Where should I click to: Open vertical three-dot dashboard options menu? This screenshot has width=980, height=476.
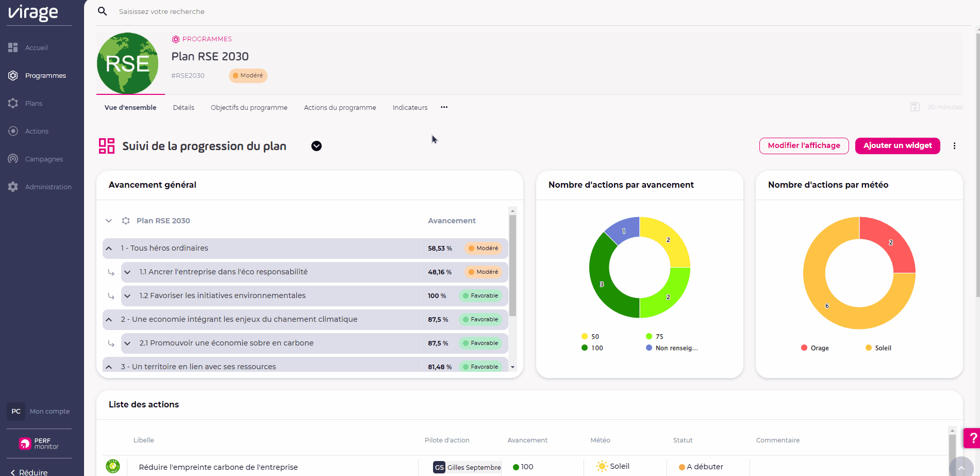[x=954, y=146]
